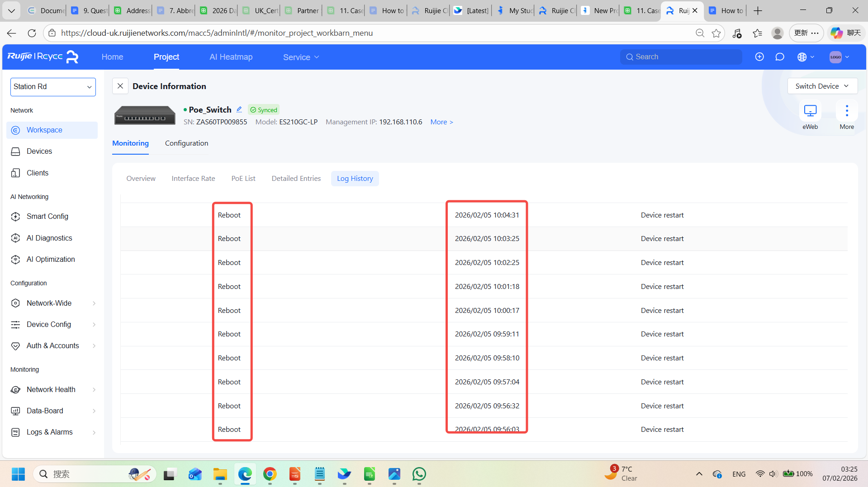Screen dimensions: 868x487
Task: Click the three-dot More actions icon
Action: (846, 111)
